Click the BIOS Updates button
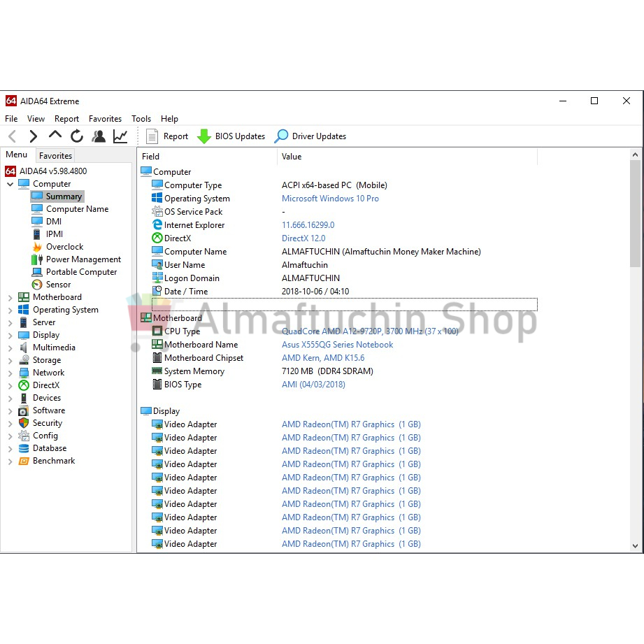This screenshot has height=644, width=644. pos(231,136)
